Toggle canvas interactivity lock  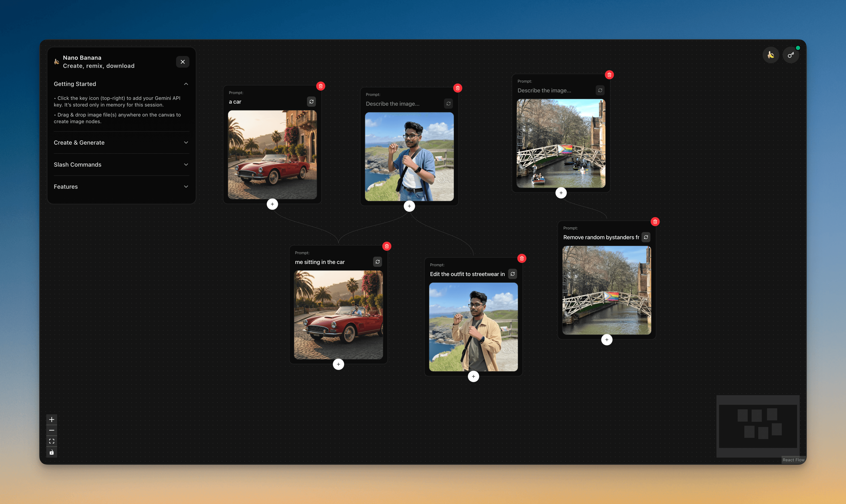coord(52,452)
